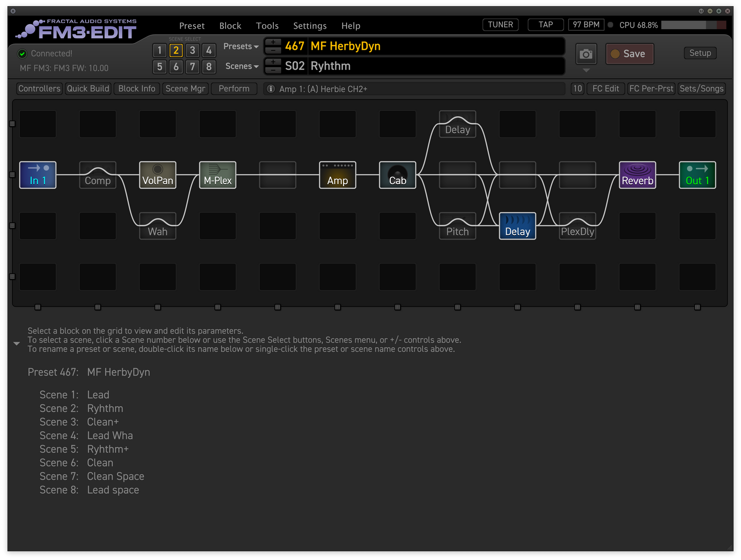
Task: Select the VolPan block
Action: point(157,175)
